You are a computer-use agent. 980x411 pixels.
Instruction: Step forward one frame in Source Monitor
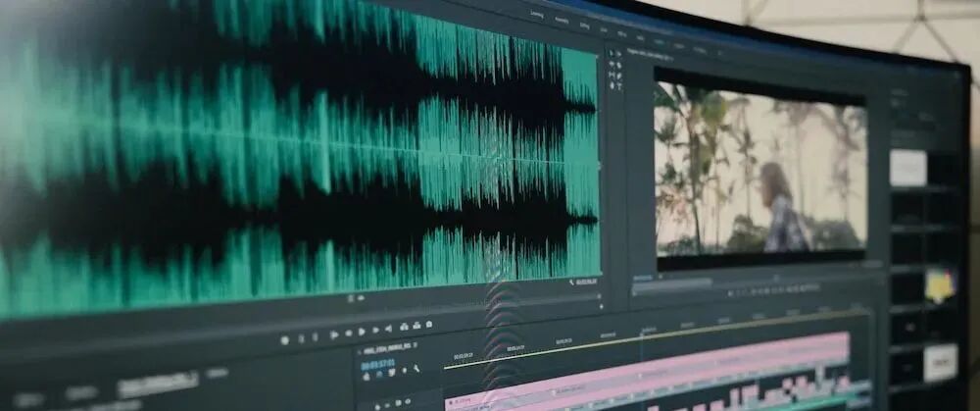pos(375,331)
